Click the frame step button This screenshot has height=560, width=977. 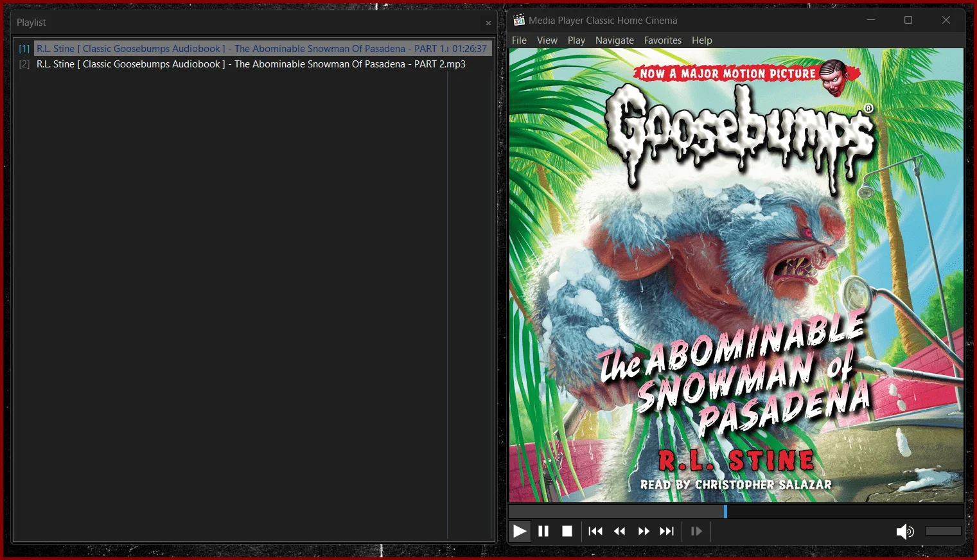[696, 531]
